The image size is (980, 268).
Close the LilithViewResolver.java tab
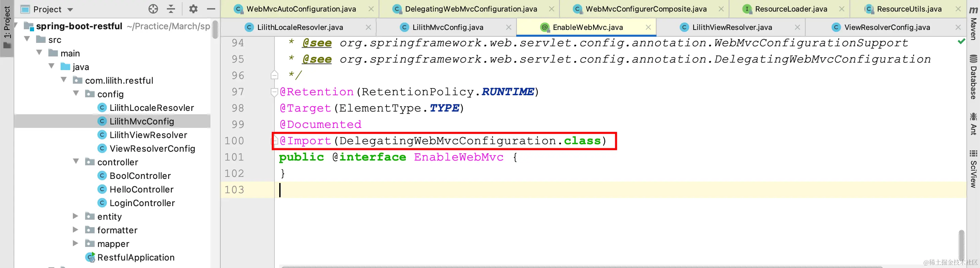pos(797,27)
